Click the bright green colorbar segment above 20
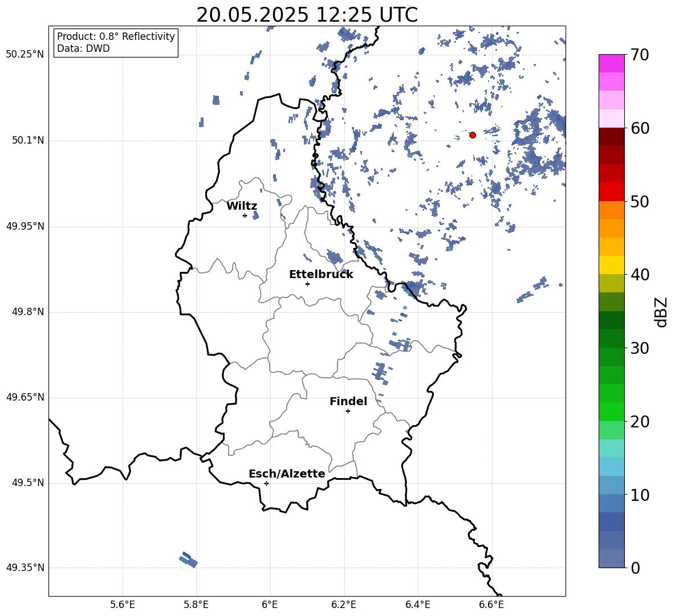The image size is (675, 616). click(612, 411)
